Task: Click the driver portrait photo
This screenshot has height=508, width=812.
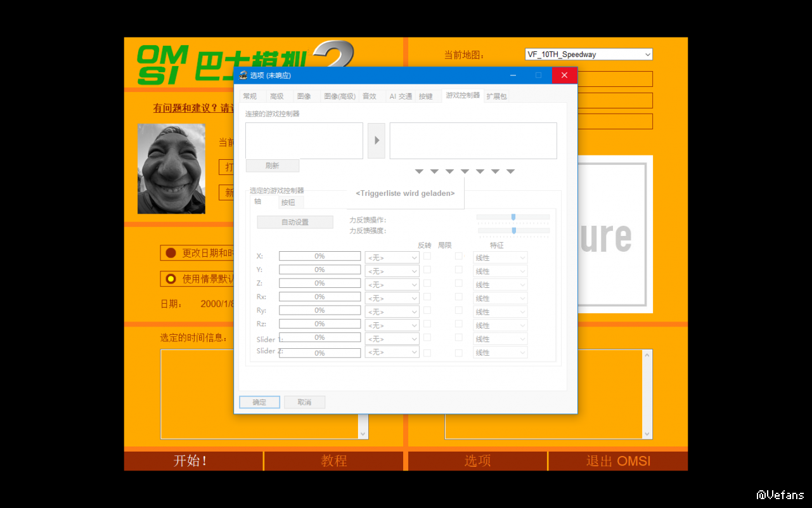Action: [x=172, y=169]
